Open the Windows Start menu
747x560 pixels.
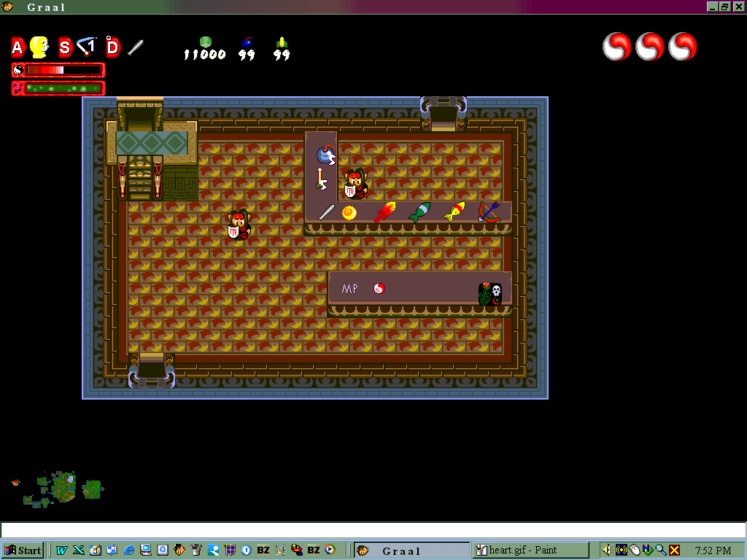click(x=23, y=550)
